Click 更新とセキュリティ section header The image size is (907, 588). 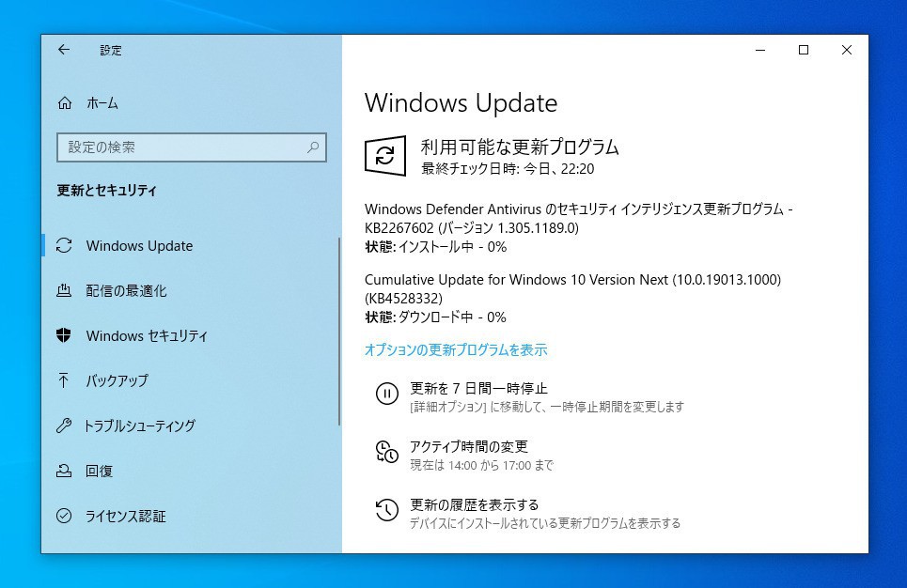(106, 191)
